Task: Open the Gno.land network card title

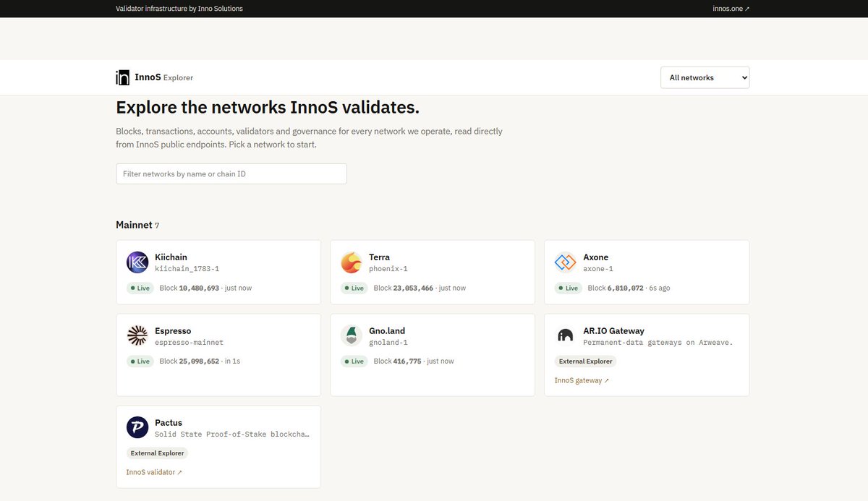Action: click(x=387, y=331)
